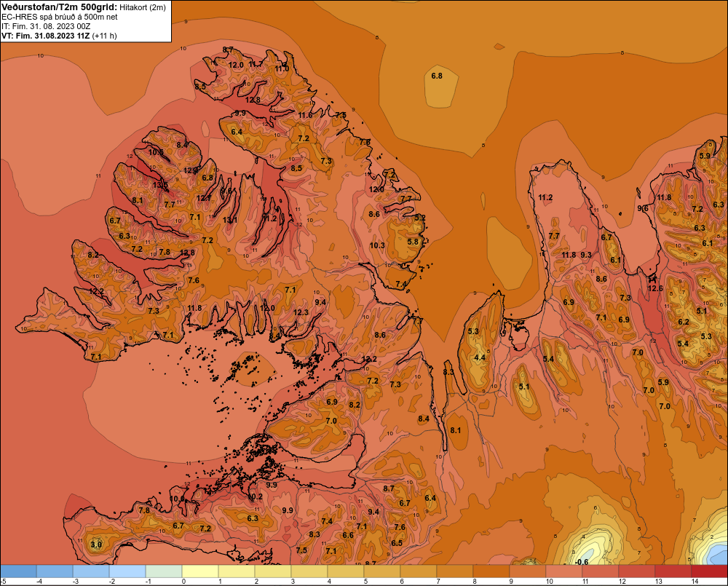Click the '12.3' temperature value
The height and width of the screenshot is (586, 728).
point(301,312)
